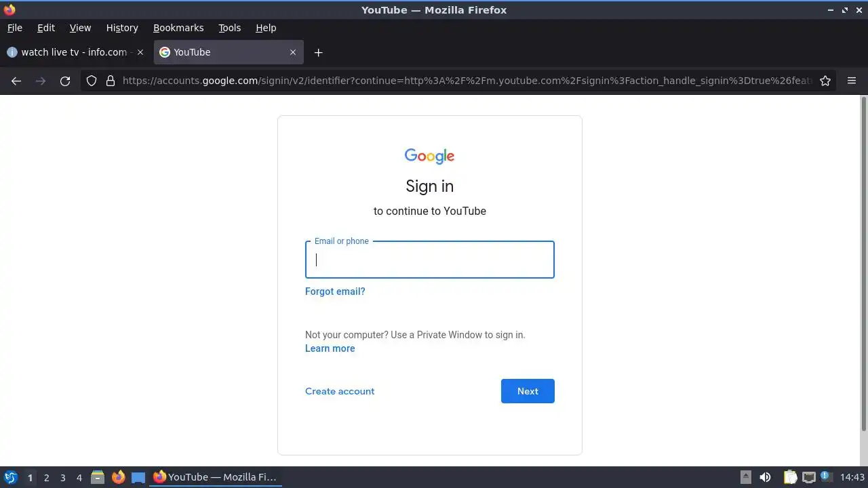Viewport: 868px width, 488px height.
Task: Open the Learn more link
Action: pos(330,348)
